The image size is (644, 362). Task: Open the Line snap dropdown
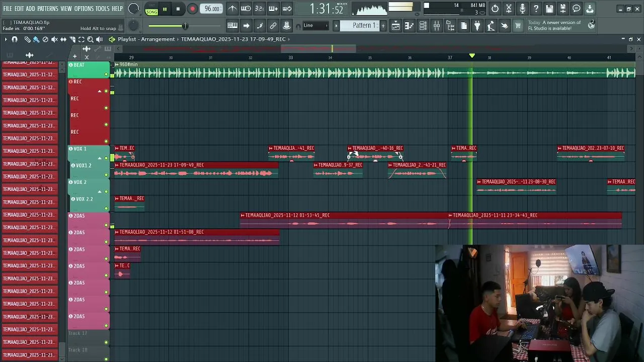tap(315, 26)
